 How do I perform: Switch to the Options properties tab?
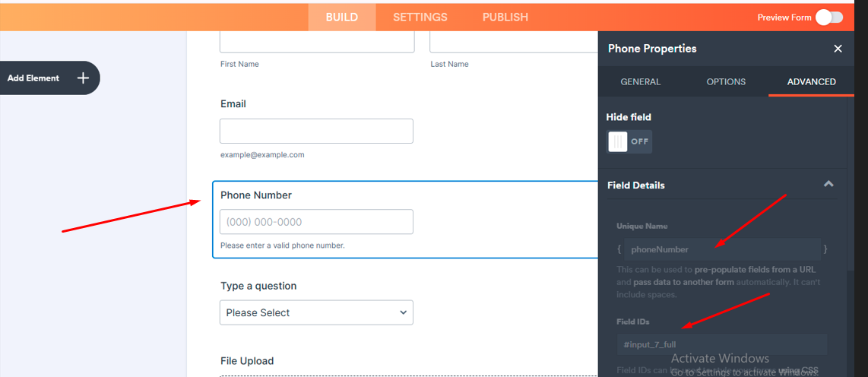[726, 82]
